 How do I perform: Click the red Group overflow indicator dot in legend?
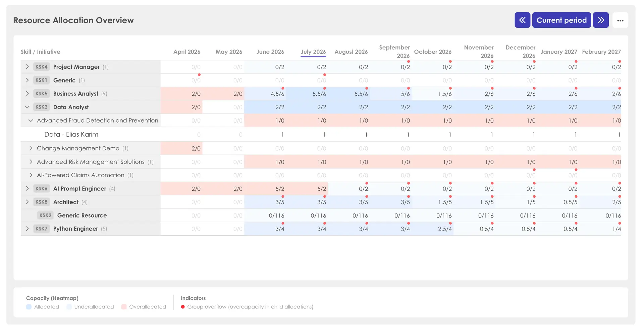click(183, 307)
